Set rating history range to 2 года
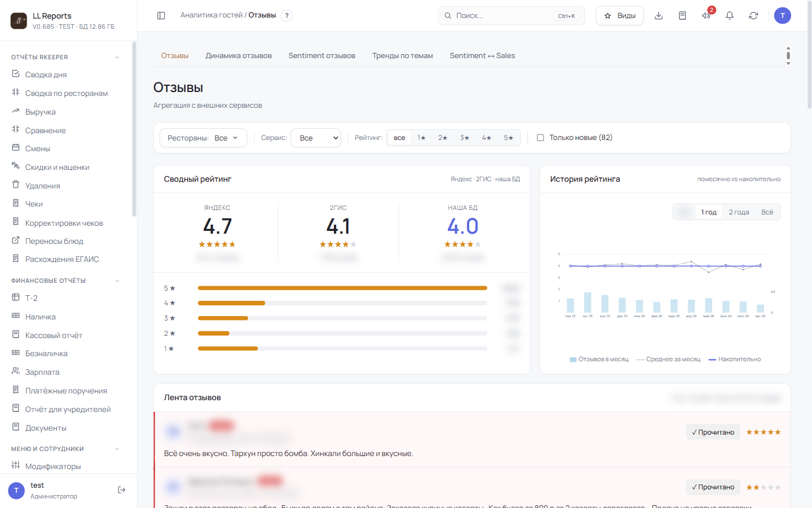812x508 pixels. pyautogui.click(x=739, y=212)
